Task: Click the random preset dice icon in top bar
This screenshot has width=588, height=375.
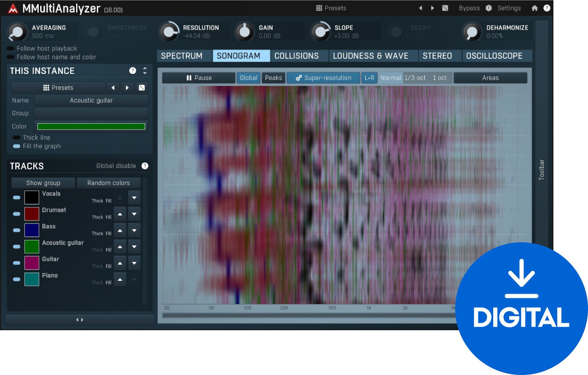Action: click(x=445, y=8)
